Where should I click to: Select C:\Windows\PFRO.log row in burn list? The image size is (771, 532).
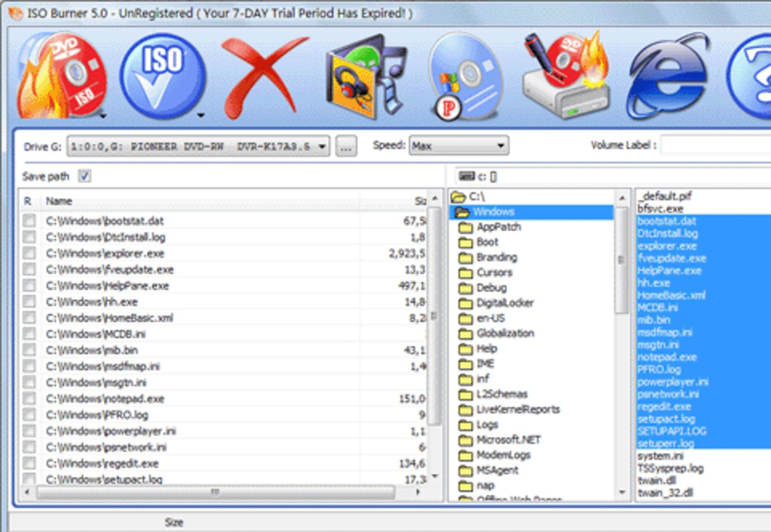point(224,415)
